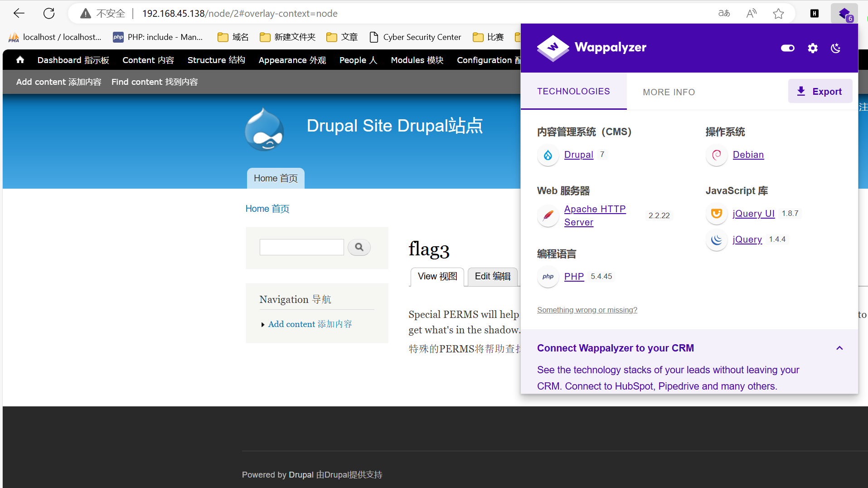Screen dimensions: 868x488
Task: Open the Edit 编辑 tab
Action: click(493, 277)
